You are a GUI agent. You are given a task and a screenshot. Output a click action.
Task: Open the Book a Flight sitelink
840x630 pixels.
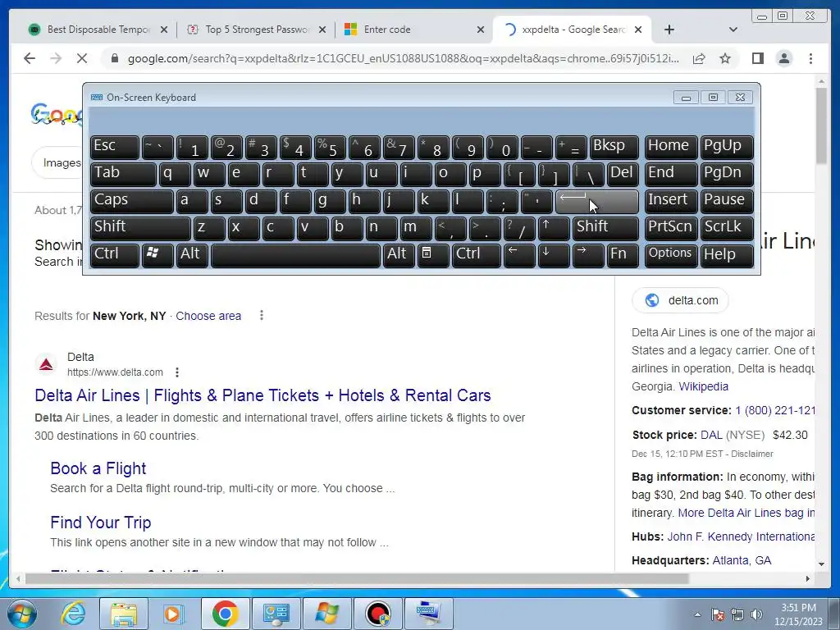98,468
